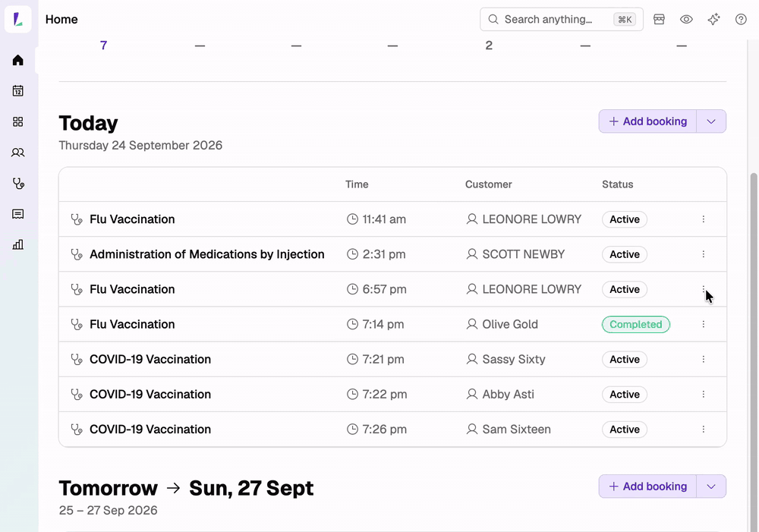Screen dimensions: 759x532
Task: Click the sparkle AI assistant icon
Action: tap(713, 20)
